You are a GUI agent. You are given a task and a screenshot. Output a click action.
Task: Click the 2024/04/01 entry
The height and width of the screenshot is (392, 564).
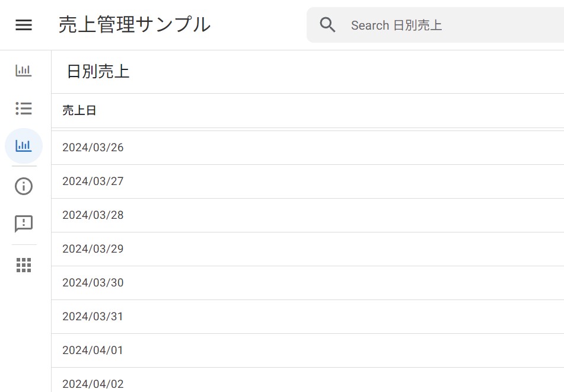coord(93,350)
